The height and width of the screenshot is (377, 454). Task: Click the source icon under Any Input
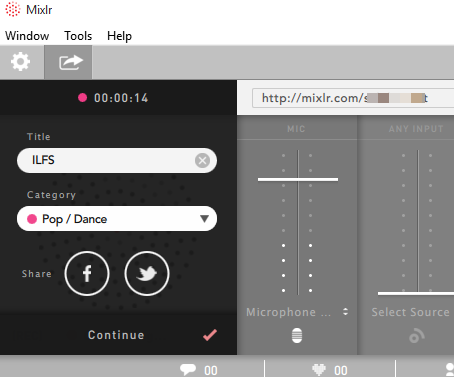[417, 336]
